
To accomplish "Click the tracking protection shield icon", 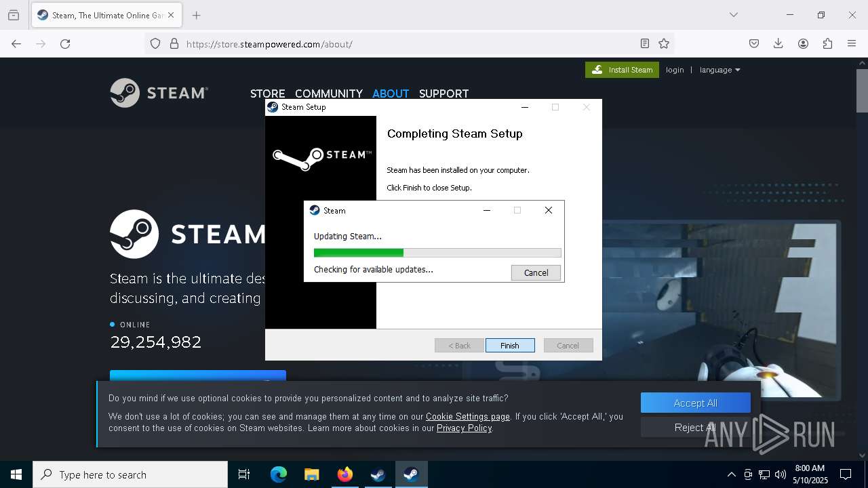I will pos(155,43).
